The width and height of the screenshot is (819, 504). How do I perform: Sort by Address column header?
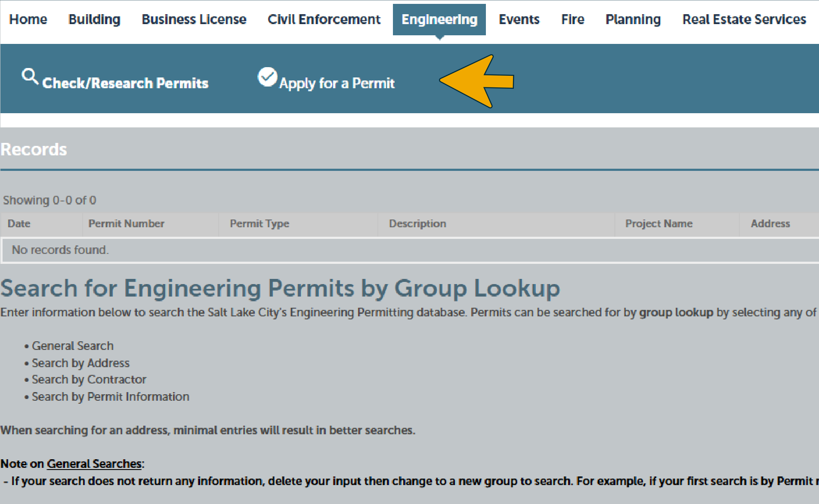point(770,224)
